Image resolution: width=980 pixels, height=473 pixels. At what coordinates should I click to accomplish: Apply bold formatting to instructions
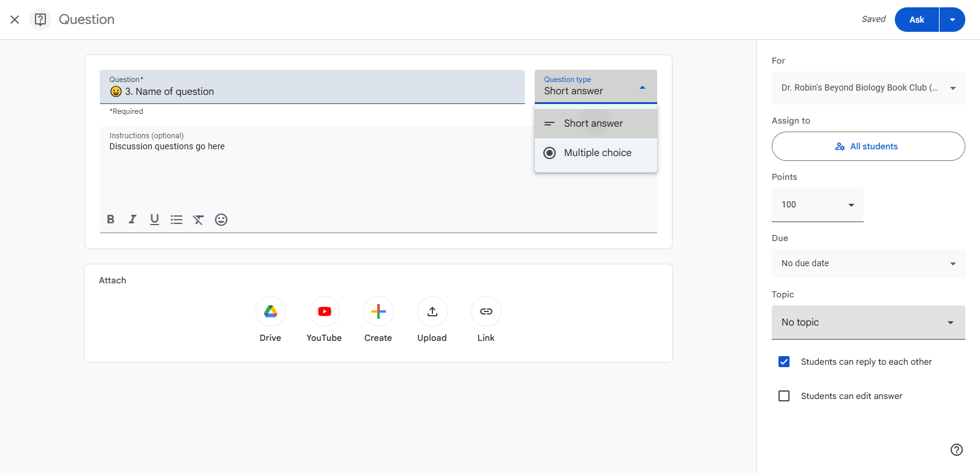click(x=110, y=219)
